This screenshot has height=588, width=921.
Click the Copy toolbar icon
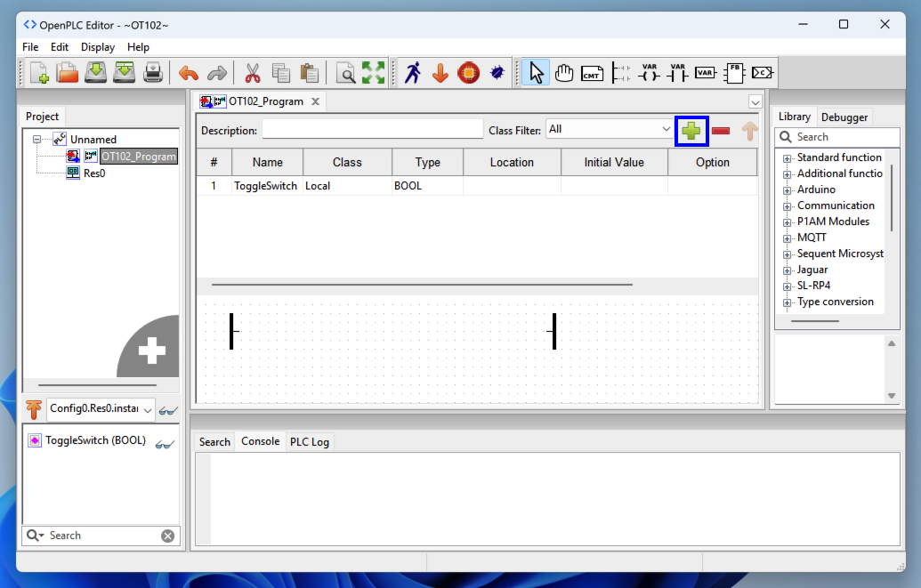(x=281, y=73)
